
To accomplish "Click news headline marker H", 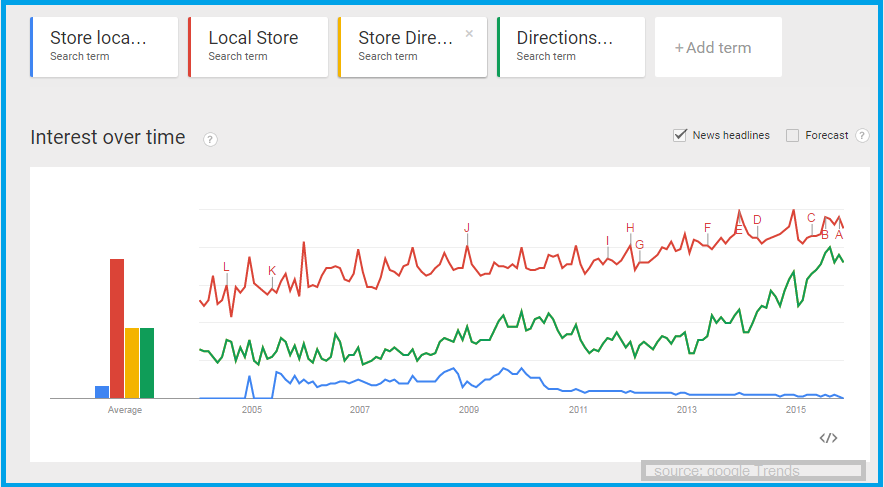I will [x=630, y=228].
